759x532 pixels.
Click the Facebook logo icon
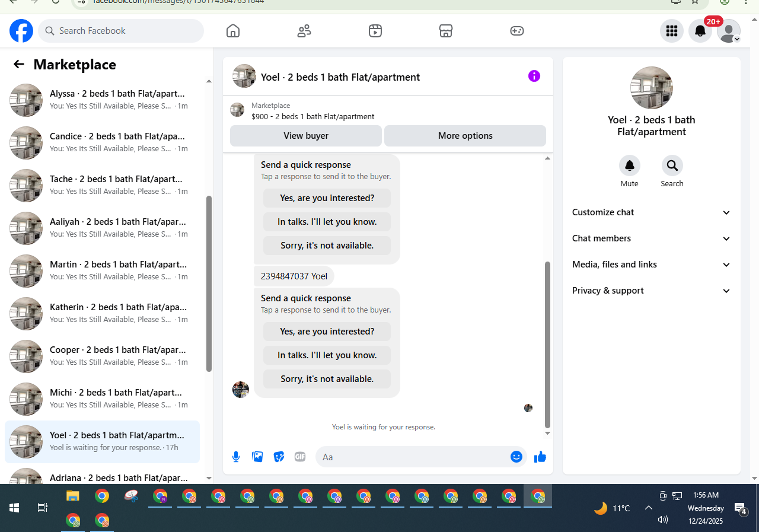[x=21, y=31]
